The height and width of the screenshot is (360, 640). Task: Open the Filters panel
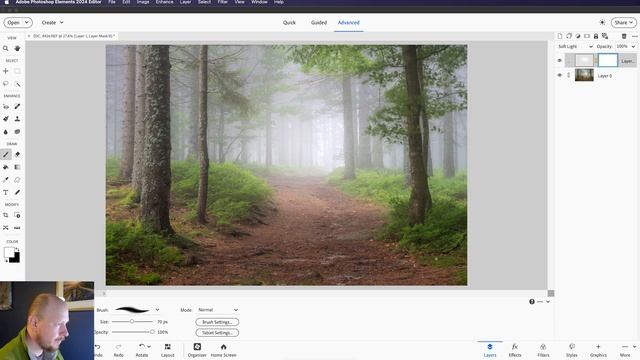(x=543, y=350)
